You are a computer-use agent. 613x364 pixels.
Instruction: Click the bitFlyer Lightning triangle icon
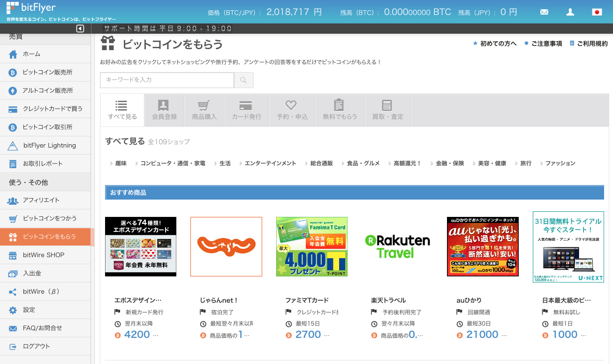(x=13, y=146)
